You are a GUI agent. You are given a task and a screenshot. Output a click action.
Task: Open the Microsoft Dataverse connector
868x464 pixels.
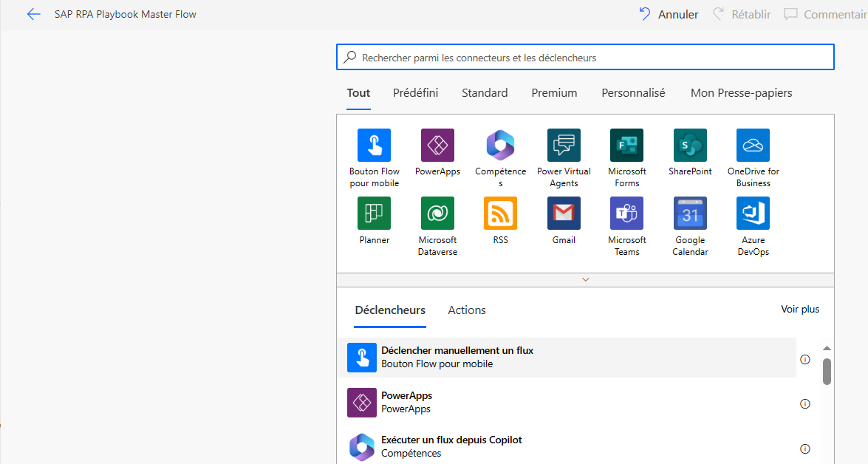437,214
